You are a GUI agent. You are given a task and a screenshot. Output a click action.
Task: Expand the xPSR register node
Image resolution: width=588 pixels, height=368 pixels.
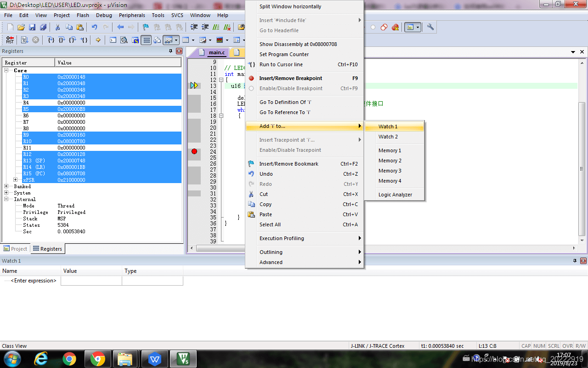coord(16,180)
